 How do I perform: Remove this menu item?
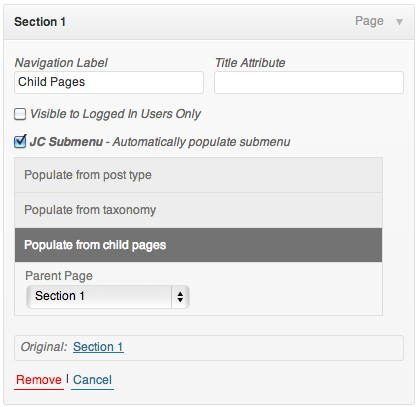click(x=39, y=380)
